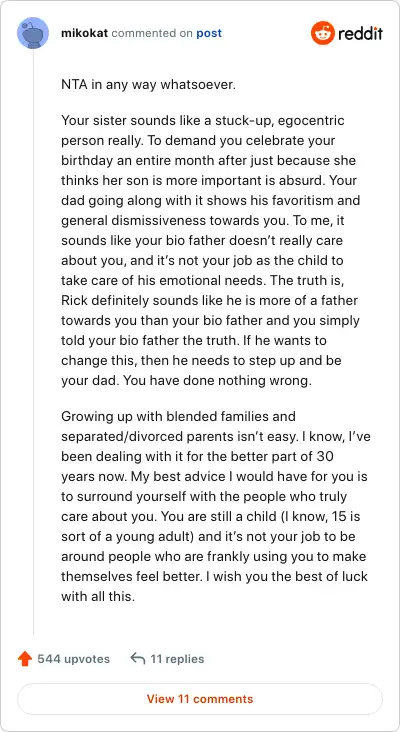Click the closing words "with all this."
Image resolution: width=400 pixels, height=732 pixels.
pyautogui.click(x=98, y=596)
